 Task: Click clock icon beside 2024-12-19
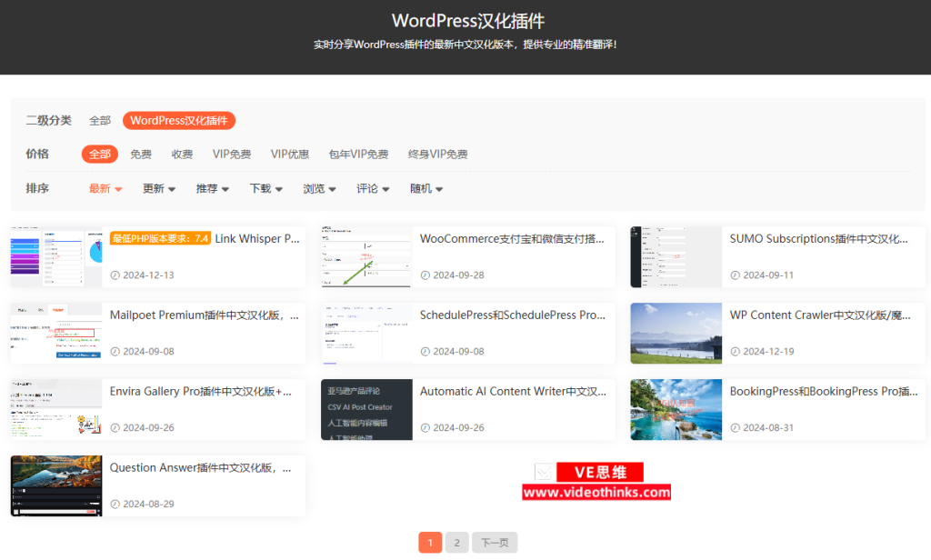pyautogui.click(x=735, y=352)
